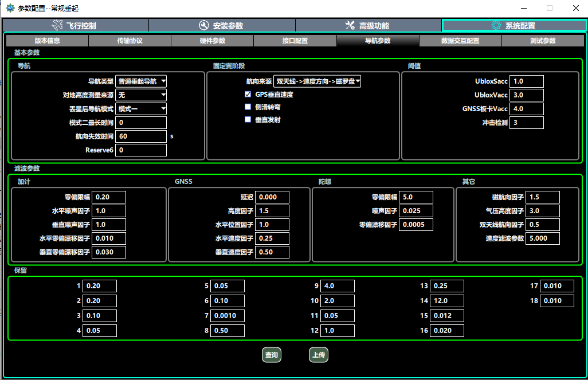Click the tools icon on 高级功能 tab
This screenshot has height=380, width=588.
350,26
